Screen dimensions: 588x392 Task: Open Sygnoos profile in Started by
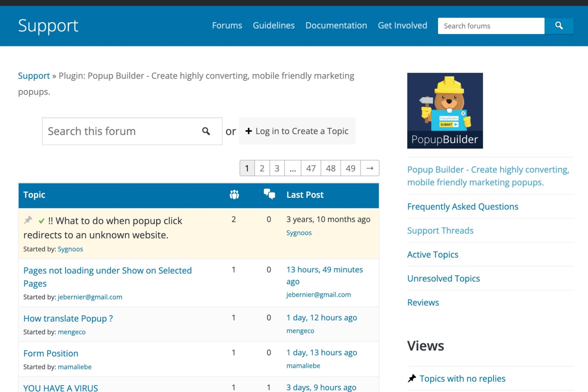pyautogui.click(x=70, y=249)
